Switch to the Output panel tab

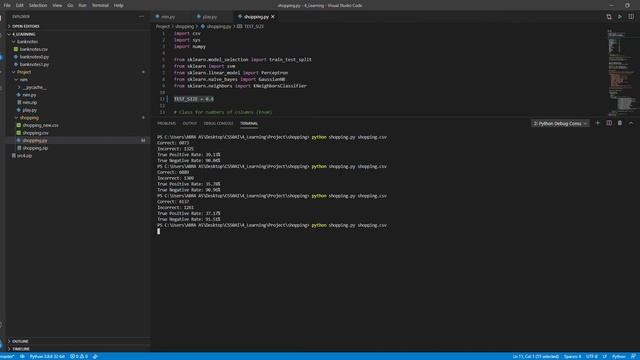pyautogui.click(x=189, y=123)
